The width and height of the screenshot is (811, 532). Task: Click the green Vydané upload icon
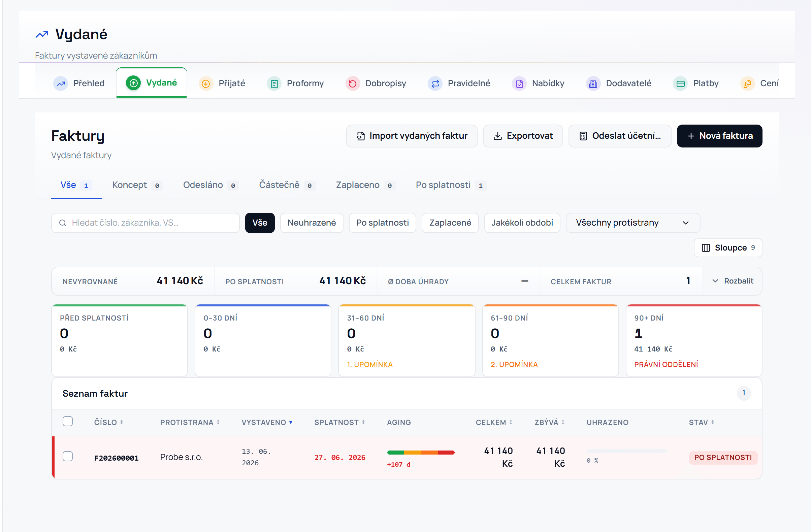tap(134, 83)
